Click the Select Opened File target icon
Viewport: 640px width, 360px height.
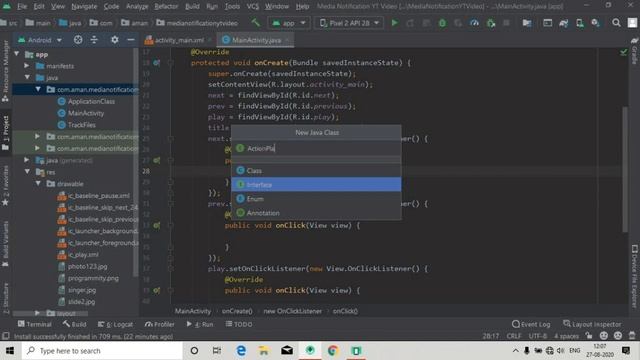pyautogui.click(x=78, y=40)
